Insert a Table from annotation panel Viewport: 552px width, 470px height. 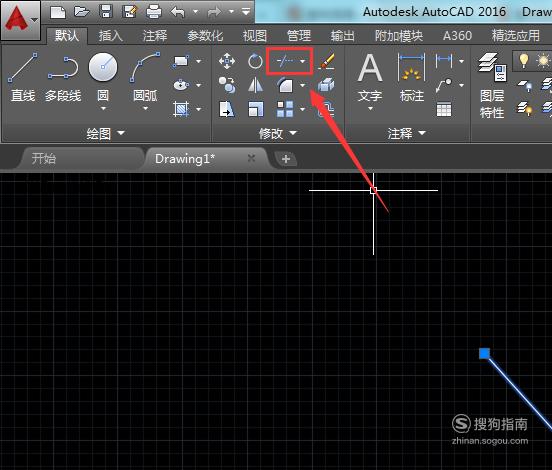444,109
